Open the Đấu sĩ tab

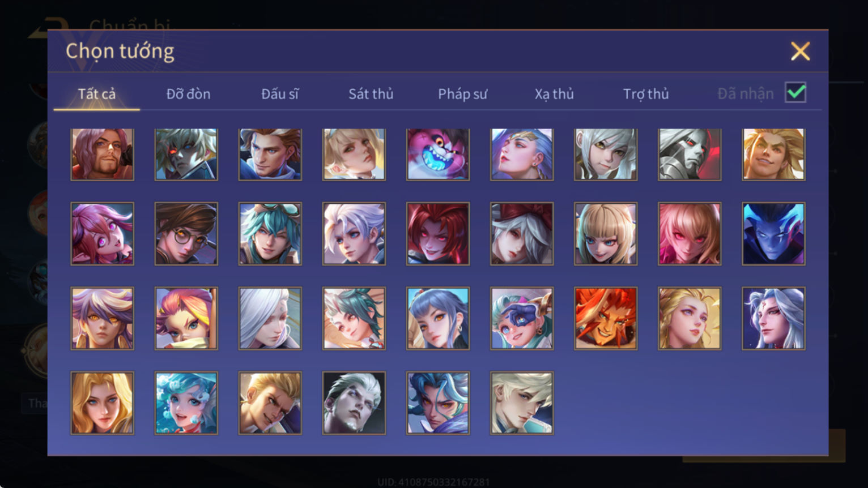(x=279, y=94)
